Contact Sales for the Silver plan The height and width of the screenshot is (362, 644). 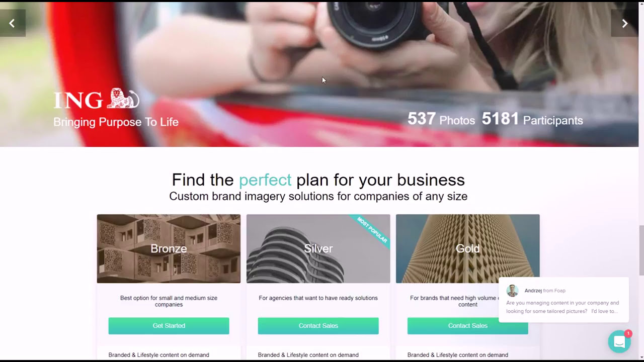[x=318, y=326]
